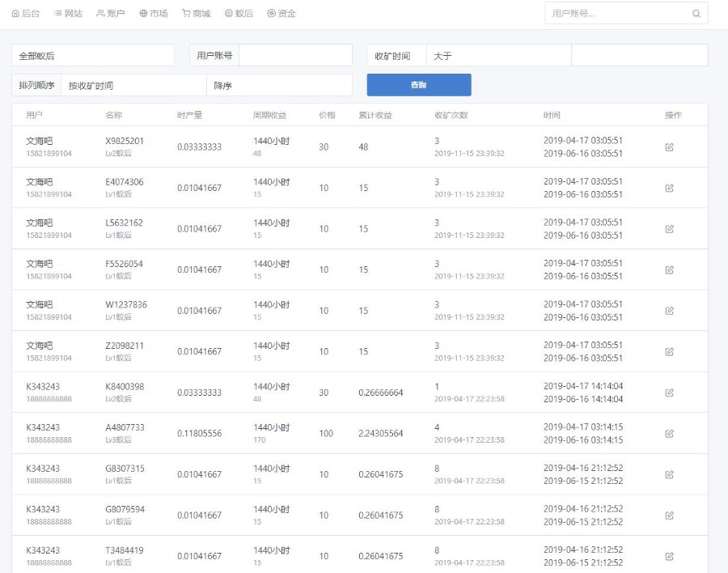Click the top-right 用户账号 search box
The image size is (728, 573).
[619, 14]
